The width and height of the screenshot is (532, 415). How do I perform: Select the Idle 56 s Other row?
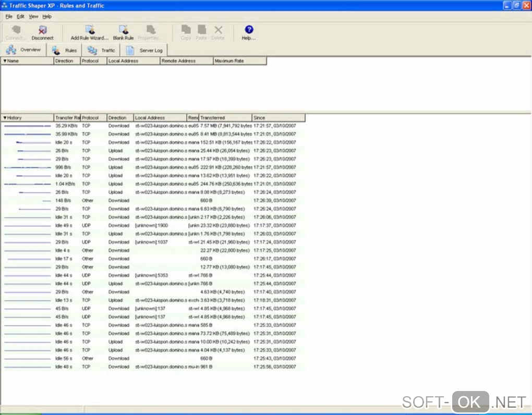tap(153, 358)
